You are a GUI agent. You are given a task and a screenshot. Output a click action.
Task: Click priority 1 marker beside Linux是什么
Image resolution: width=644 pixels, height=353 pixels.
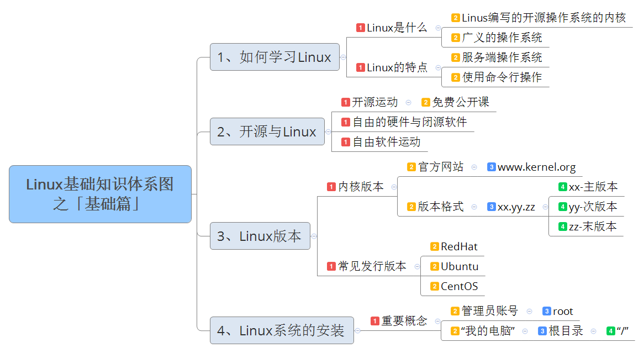(361, 28)
